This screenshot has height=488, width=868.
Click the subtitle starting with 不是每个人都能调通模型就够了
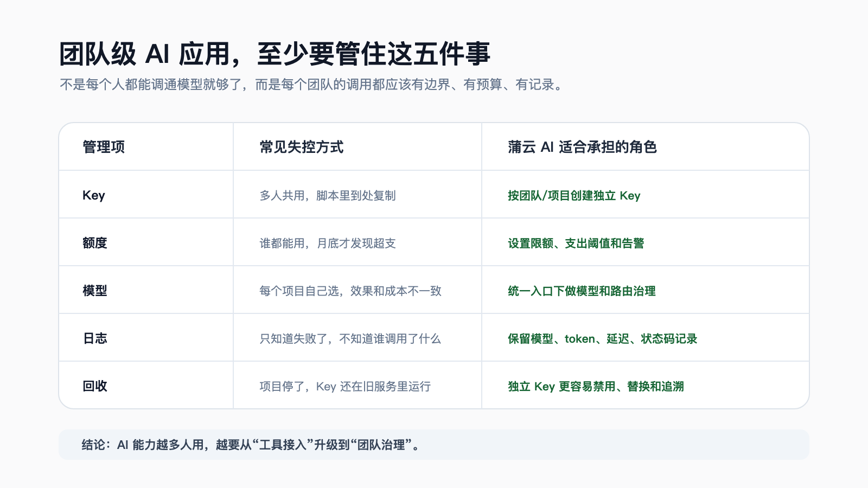click(x=313, y=85)
